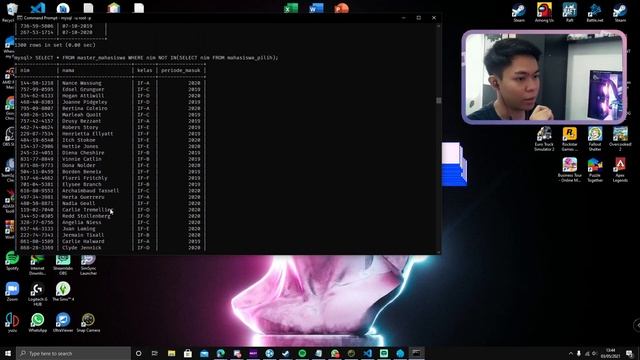Open the Recycle Bin desktop icon
The image size is (640, 360).
(11, 10)
